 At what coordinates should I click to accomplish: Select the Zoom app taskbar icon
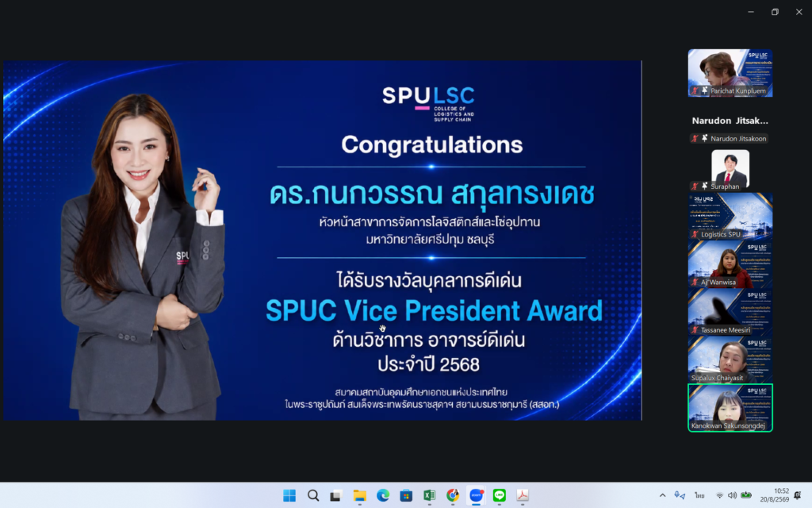(476, 495)
